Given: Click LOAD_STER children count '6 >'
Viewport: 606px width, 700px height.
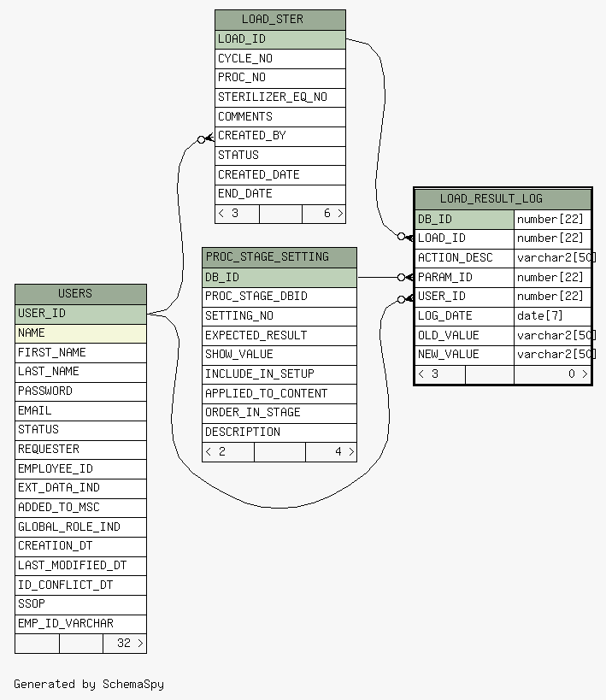Looking at the screenshot, I should click(x=324, y=214).
